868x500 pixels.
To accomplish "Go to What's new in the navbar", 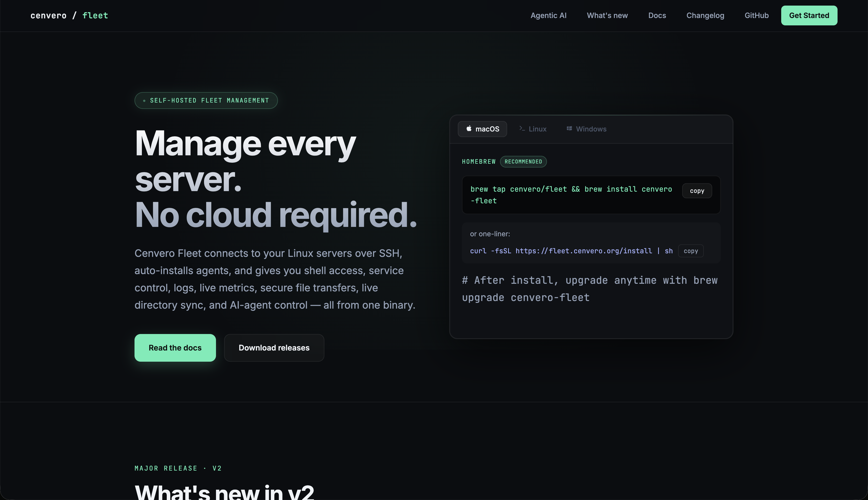I will pyautogui.click(x=607, y=15).
